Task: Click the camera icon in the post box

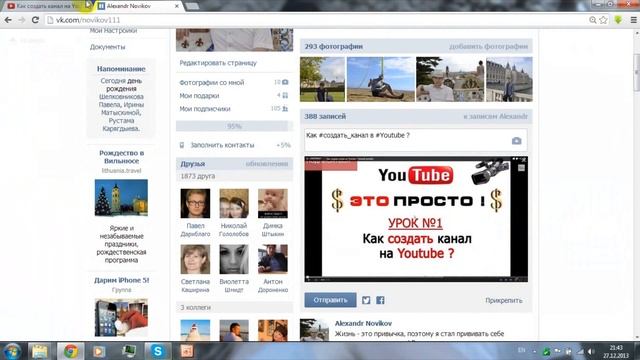Action: coord(516,141)
